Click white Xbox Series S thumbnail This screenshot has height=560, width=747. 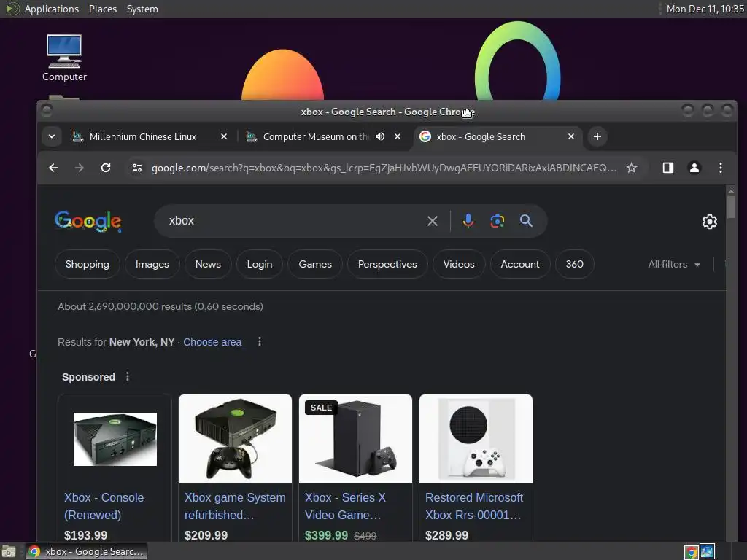(476, 438)
